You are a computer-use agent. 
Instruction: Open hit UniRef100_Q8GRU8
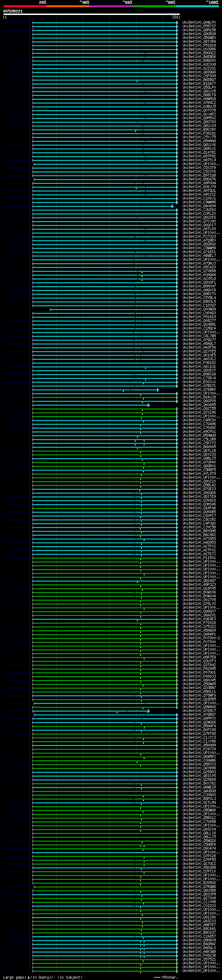199,34
